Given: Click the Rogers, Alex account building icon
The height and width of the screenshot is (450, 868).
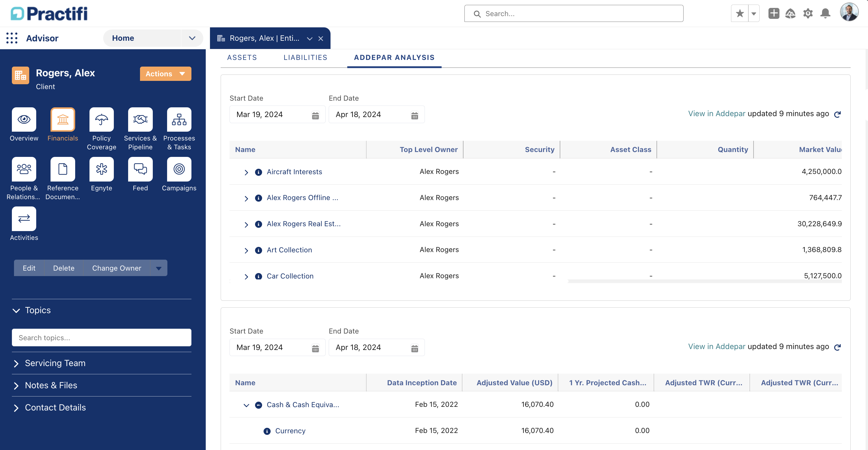Looking at the screenshot, I should click(x=20, y=75).
